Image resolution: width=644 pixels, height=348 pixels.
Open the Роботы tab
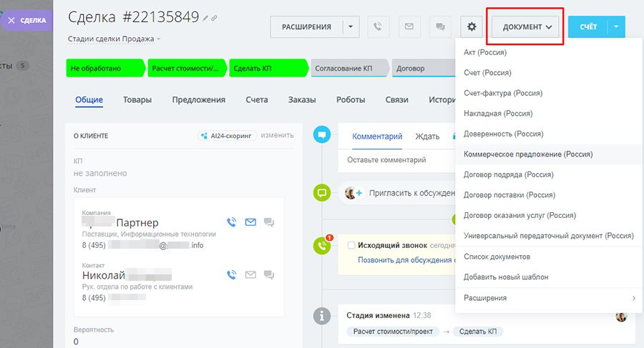(351, 100)
